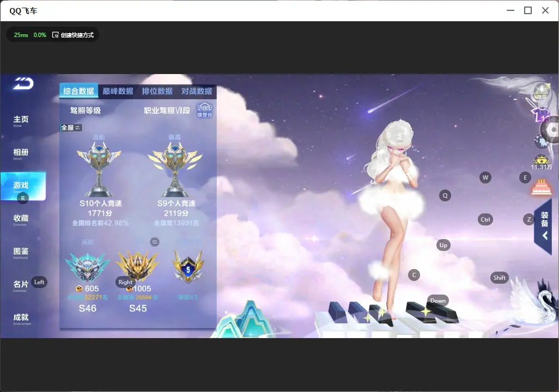559x392 pixels.
Task: Open the 收藏 collection section
Action: [21, 219]
